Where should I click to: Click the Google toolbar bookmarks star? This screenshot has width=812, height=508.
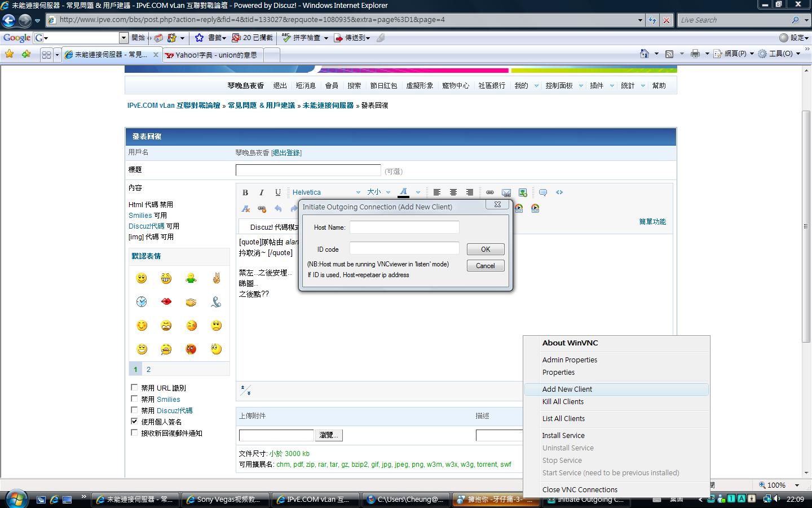point(199,38)
